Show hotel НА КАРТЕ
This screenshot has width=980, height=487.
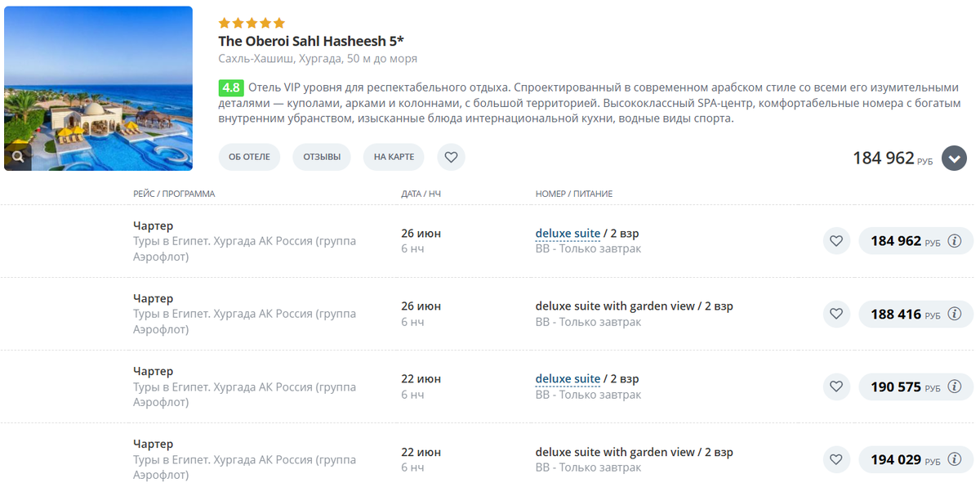pyautogui.click(x=394, y=157)
